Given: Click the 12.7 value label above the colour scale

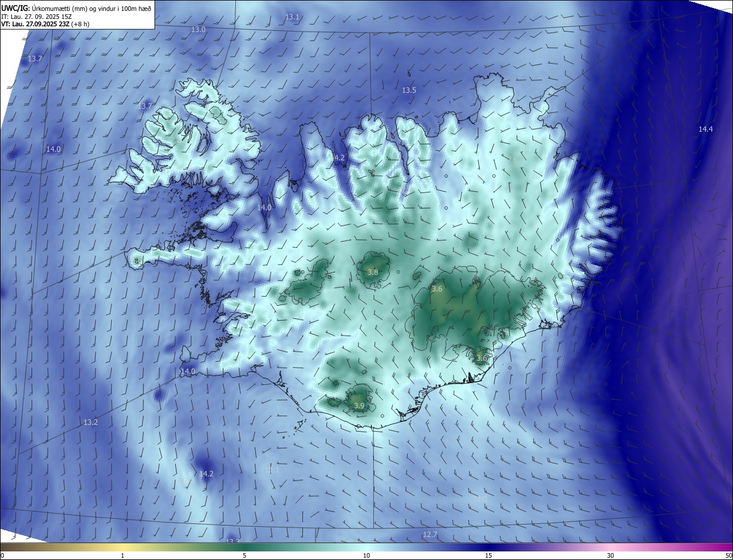Looking at the screenshot, I should click(x=429, y=535).
